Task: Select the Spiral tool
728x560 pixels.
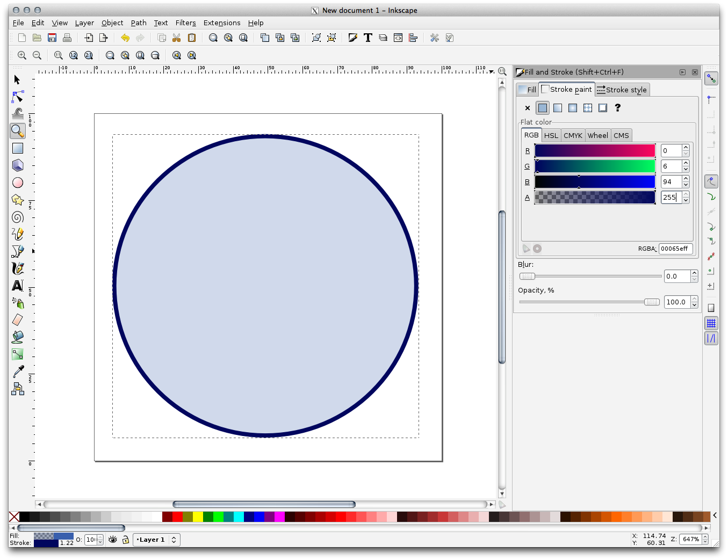Action: pyautogui.click(x=18, y=217)
